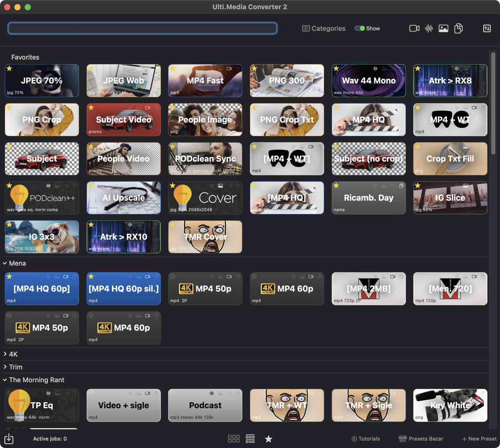The width and height of the screenshot is (500, 448).
Task: Click the video icon on MP4 + WT card
Action: click(x=474, y=107)
